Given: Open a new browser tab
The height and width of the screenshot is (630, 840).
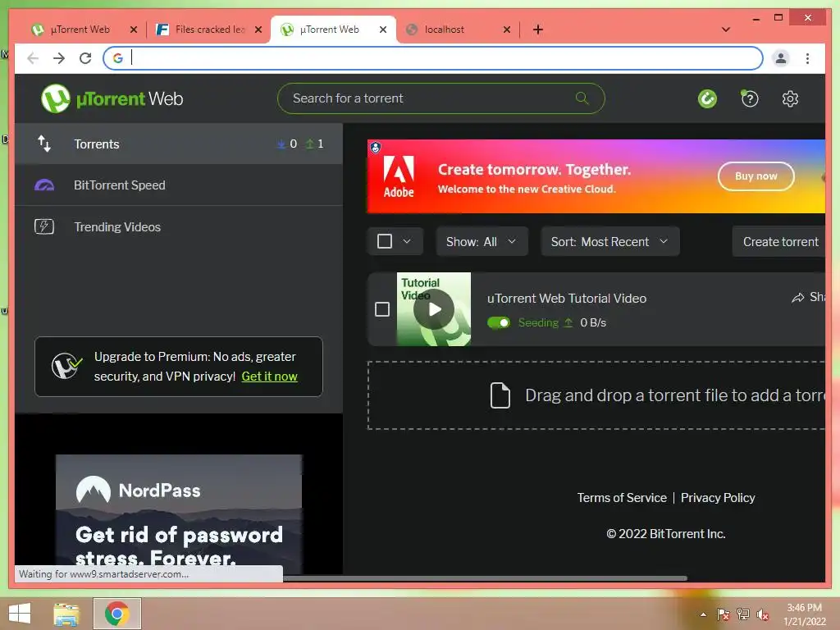Looking at the screenshot, I should (x=538, y=30).
